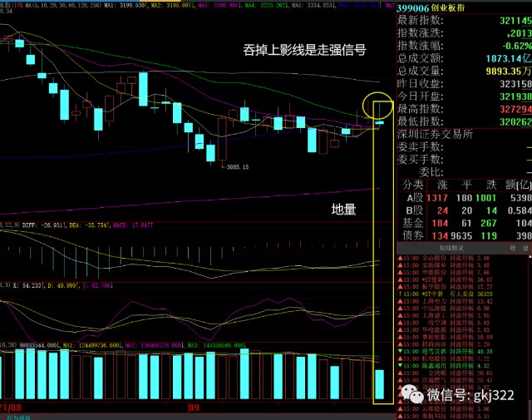Select the 短线精灵 panel header tab
The image size is (532, 420).
click(x=451, y=248)
